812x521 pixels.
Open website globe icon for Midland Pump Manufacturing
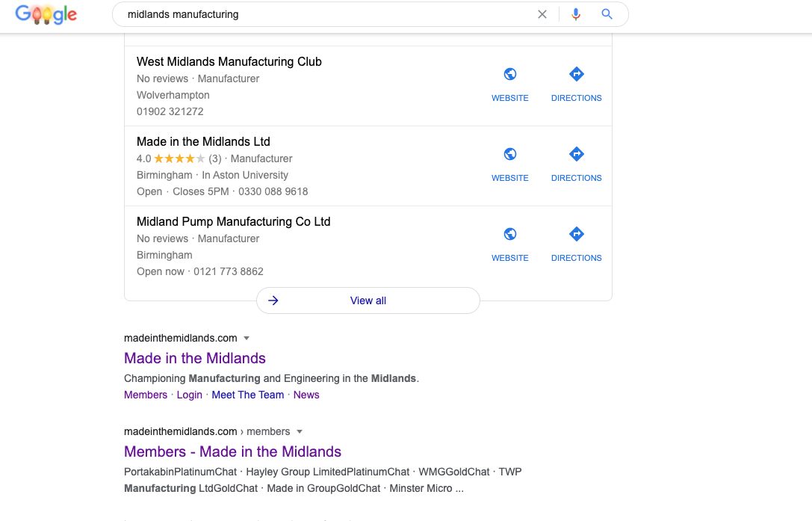click(510, 234)
